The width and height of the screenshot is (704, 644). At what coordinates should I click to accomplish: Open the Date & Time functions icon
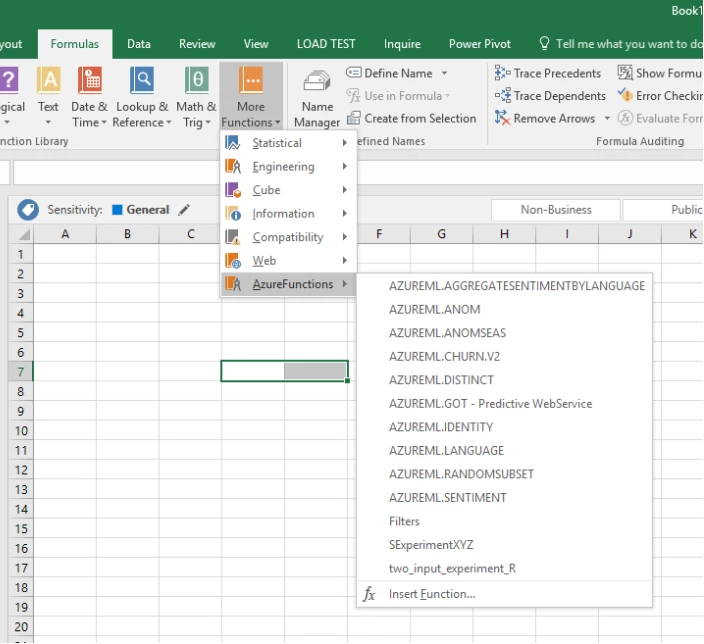click(90, 80)
